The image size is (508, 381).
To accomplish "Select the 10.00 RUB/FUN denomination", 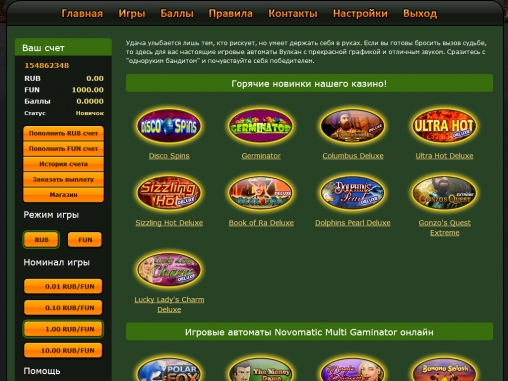I will (63, 350).
